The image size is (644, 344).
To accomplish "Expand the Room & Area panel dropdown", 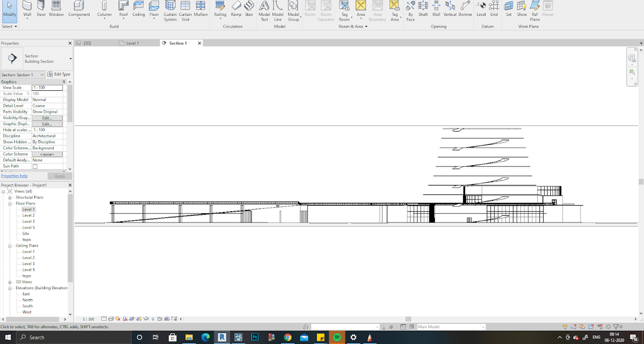I will [353, 26].
